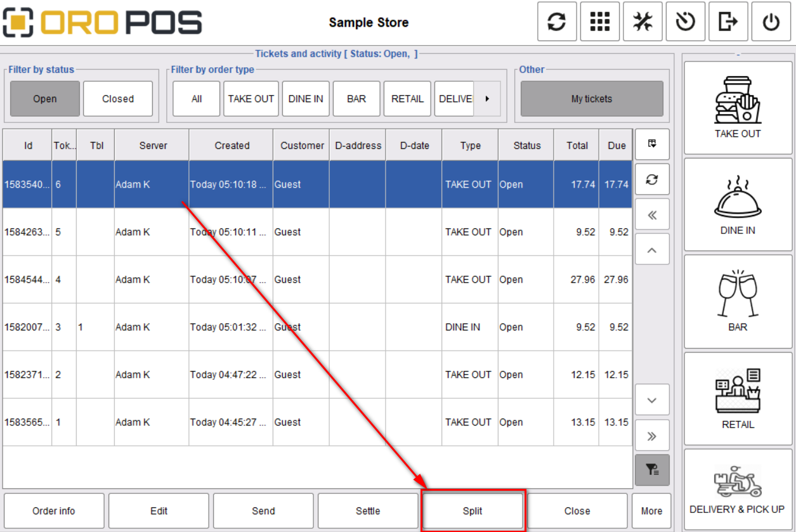Click the 27.96 value in the Total column

pyautogui.click(x=577, y=280)
